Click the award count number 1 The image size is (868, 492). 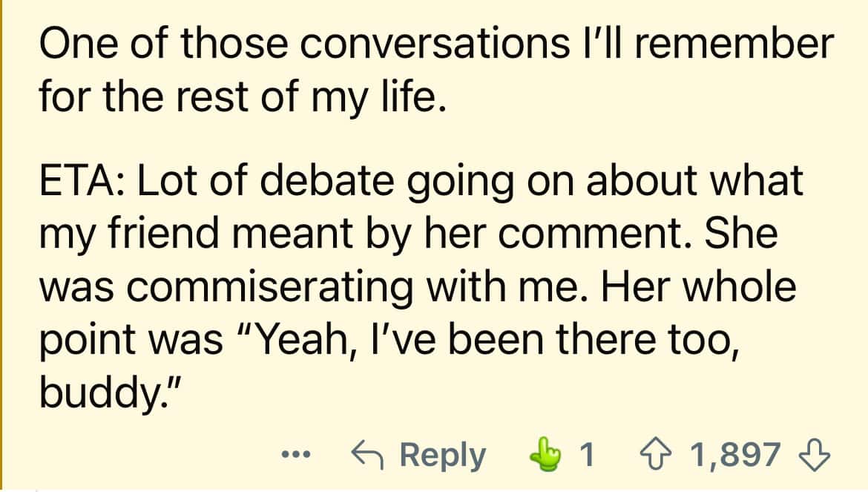pyautogui.click(x=586, y=454)
